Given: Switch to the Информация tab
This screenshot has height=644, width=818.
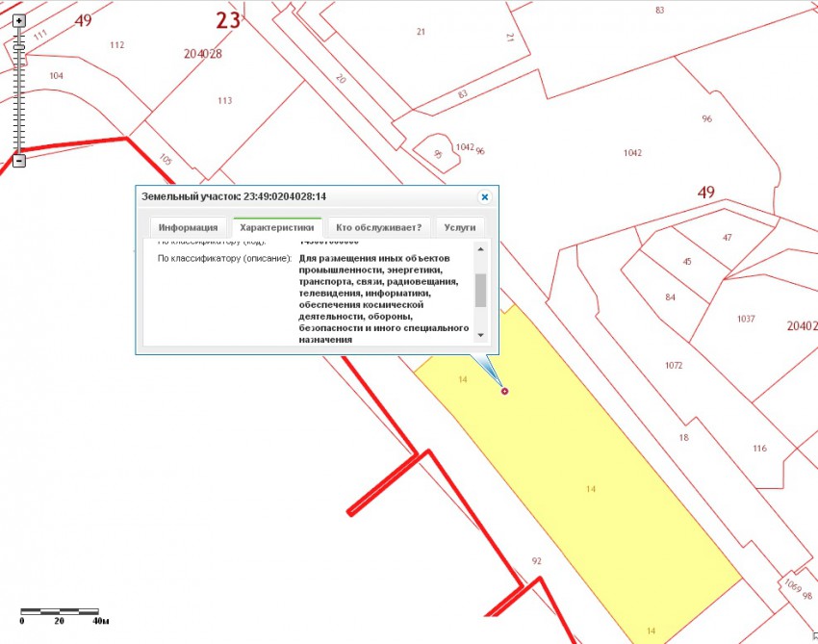Looking at the screenshot, I should 189,228.
